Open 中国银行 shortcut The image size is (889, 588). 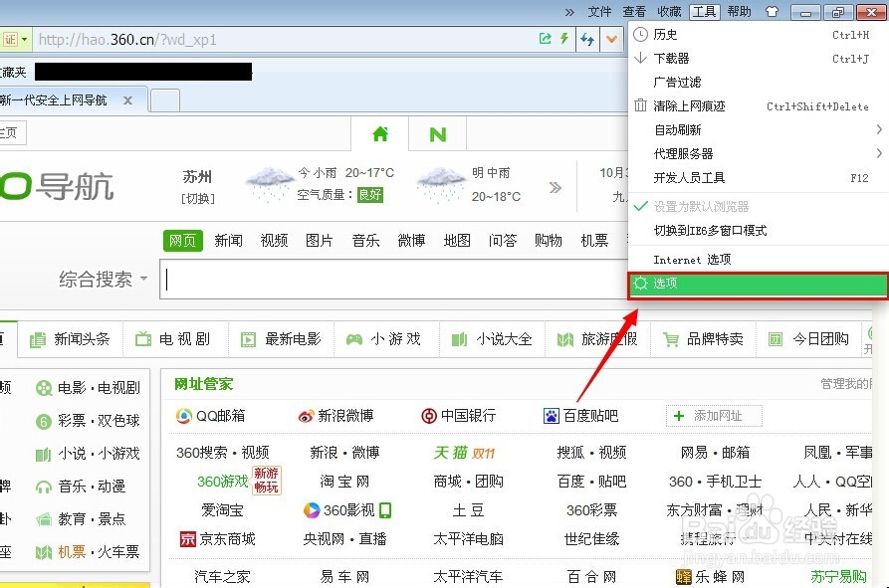pos(459,416)
